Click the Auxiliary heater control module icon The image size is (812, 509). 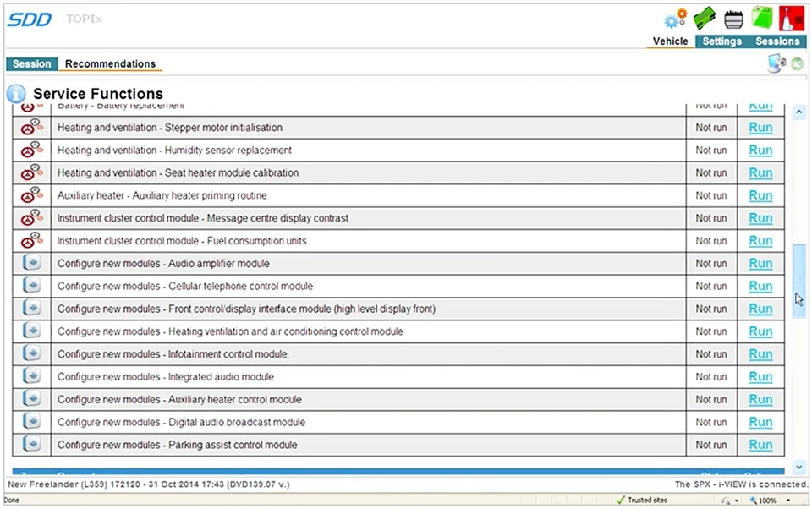point(32,399)
